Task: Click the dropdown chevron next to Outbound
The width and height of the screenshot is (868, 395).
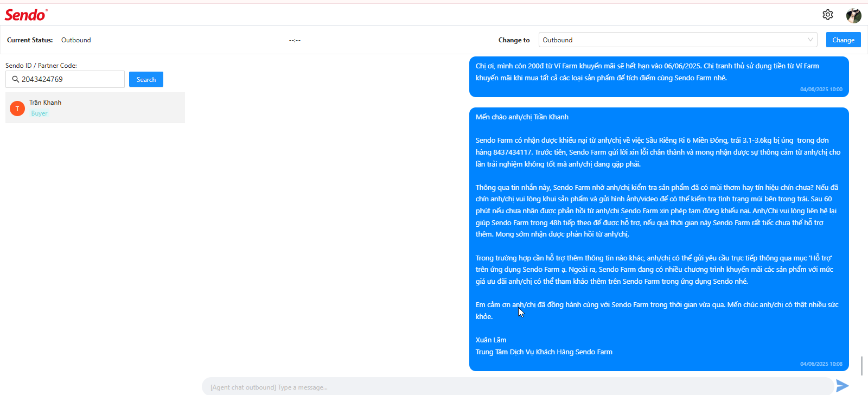Action: tap(810, 40)
